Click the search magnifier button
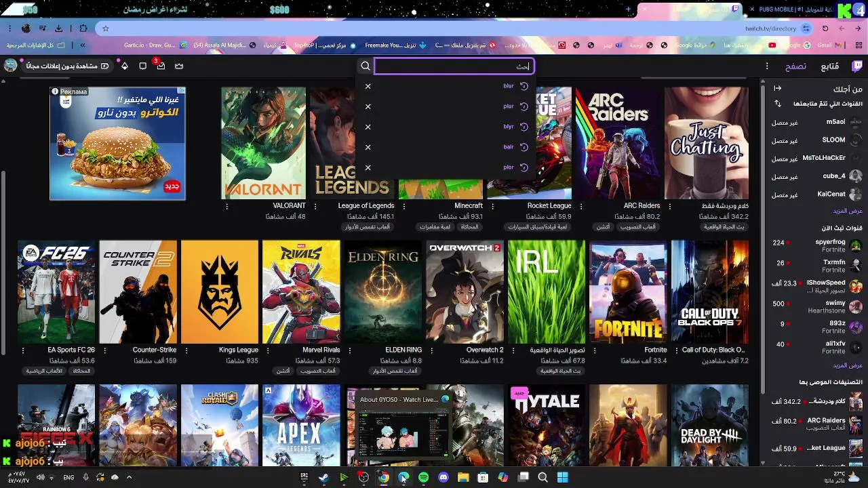Viewport: 868px width, 488px height. click(x=366, y=66)
